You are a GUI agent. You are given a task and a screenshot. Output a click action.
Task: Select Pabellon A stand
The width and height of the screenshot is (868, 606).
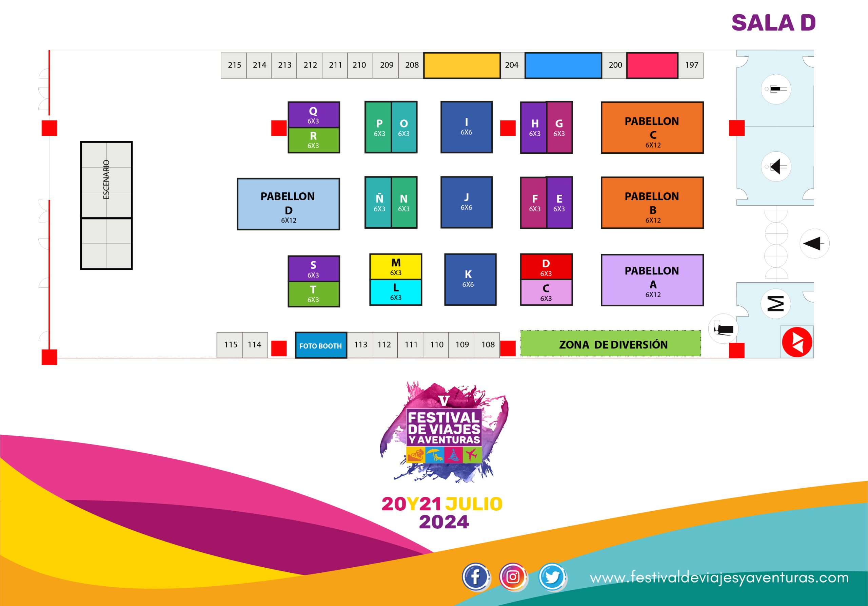point(652,280)
